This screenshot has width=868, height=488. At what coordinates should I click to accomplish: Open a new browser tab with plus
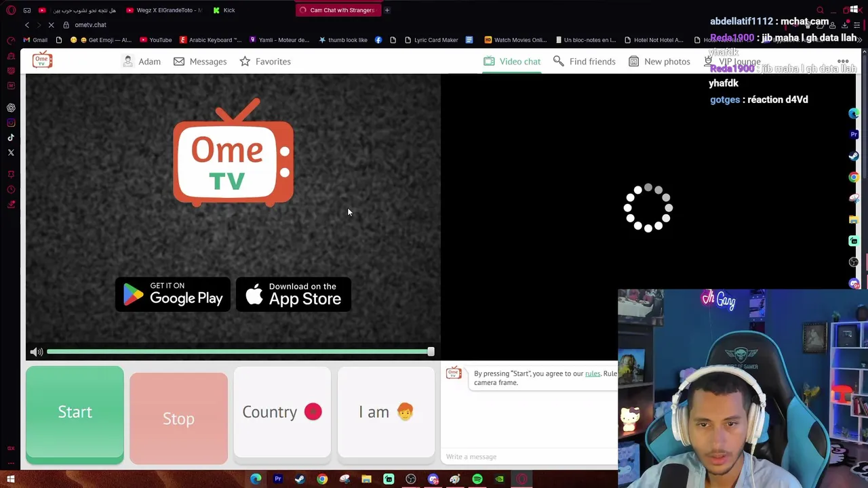pyautogui.click(x=387, y=10)
